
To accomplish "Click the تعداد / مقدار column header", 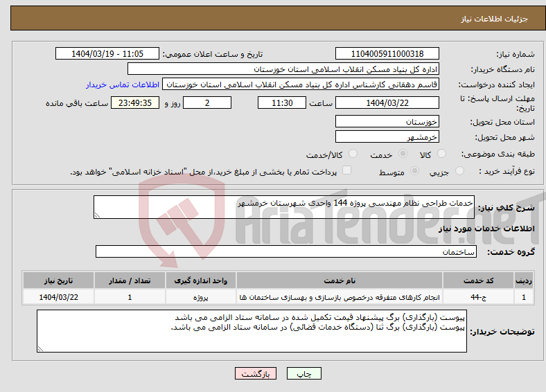I will tap(130, 280).
